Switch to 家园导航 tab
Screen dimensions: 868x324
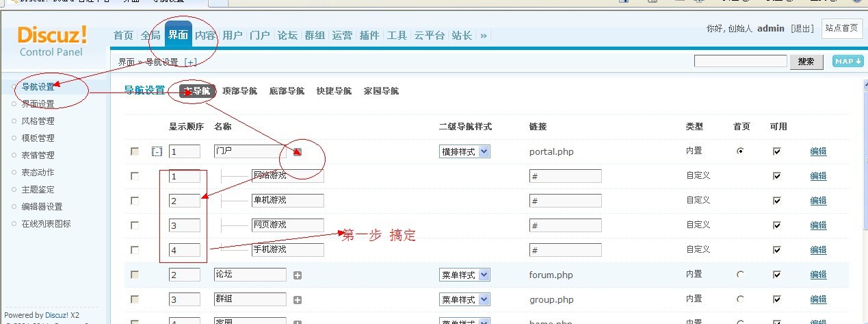pos(381,91)
